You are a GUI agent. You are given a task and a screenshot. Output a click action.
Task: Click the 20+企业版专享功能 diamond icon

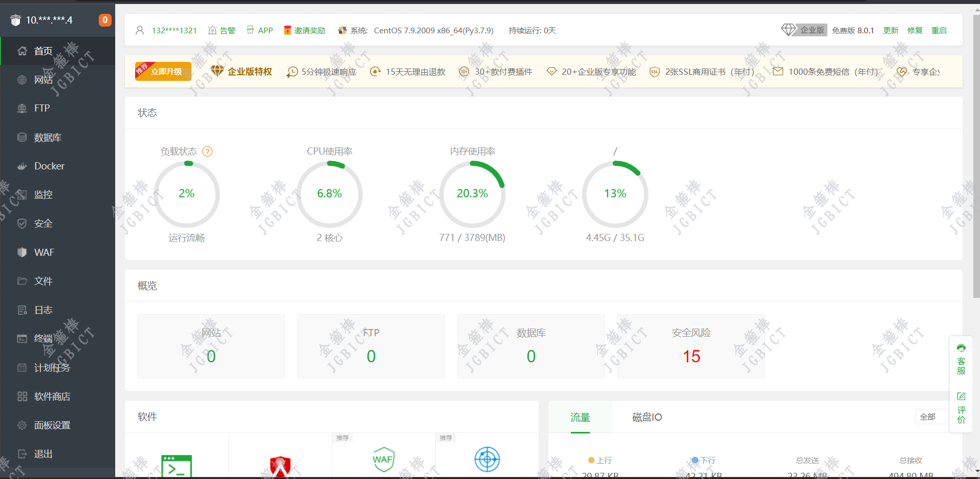tap(551, 72)
